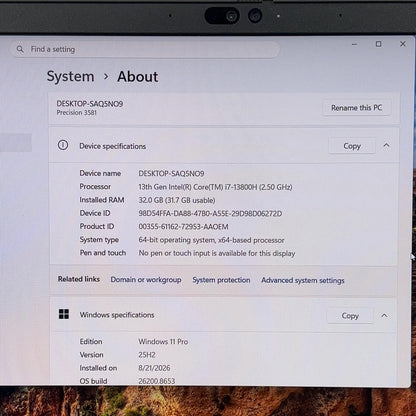Focus the Find a setting search box

pyautogui.click(x=145, y=49)
